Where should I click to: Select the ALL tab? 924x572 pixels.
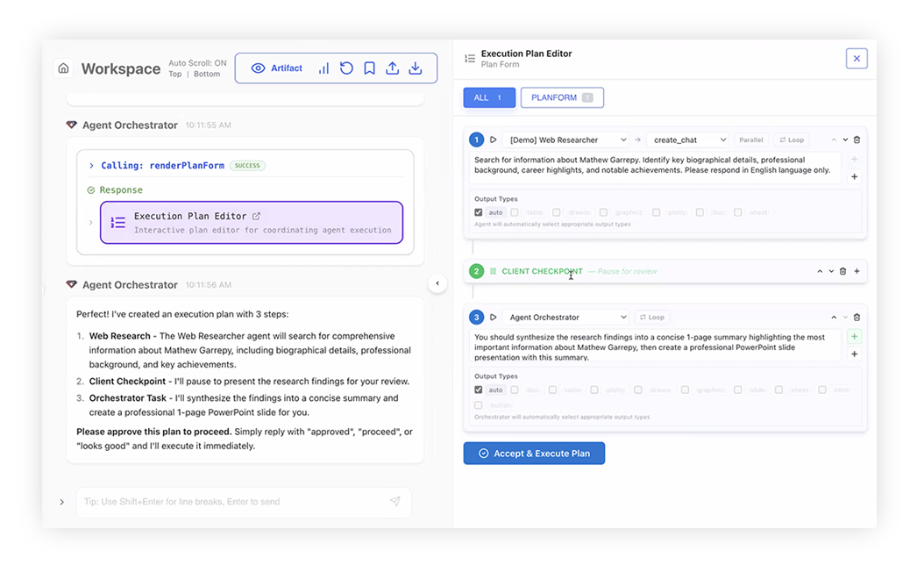pos(489,97)
